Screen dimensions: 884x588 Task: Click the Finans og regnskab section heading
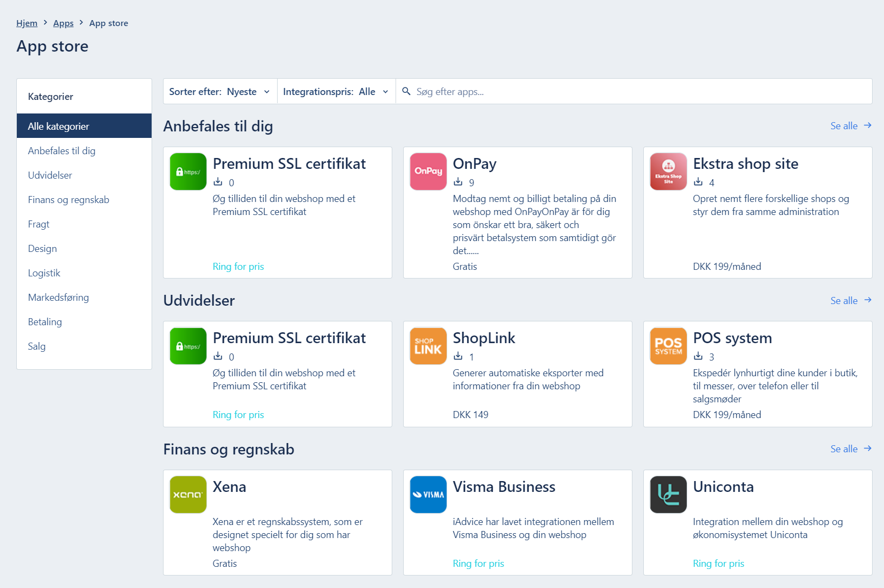pos(229,450)
